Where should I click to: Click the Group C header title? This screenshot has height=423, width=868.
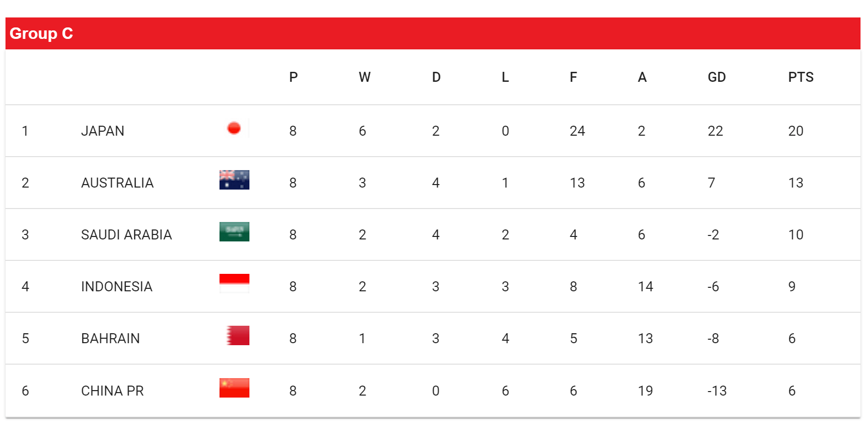(41, 33)
